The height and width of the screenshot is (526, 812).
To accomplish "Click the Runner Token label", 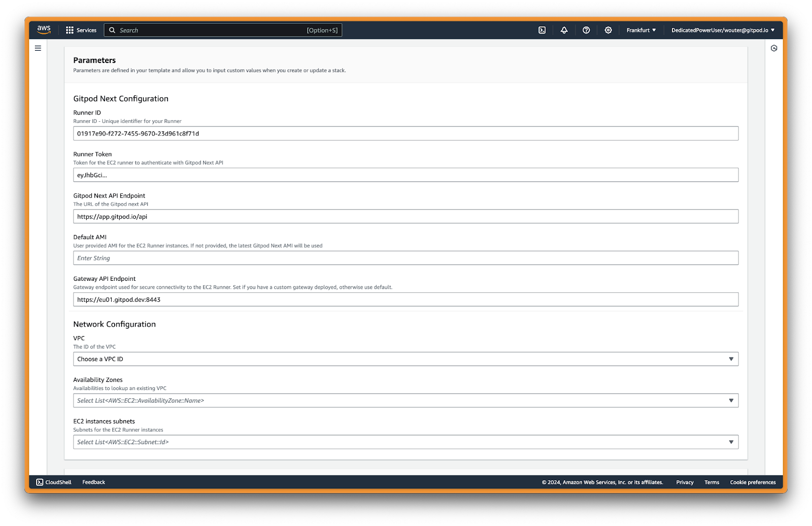I will click(x=92, y=154).
